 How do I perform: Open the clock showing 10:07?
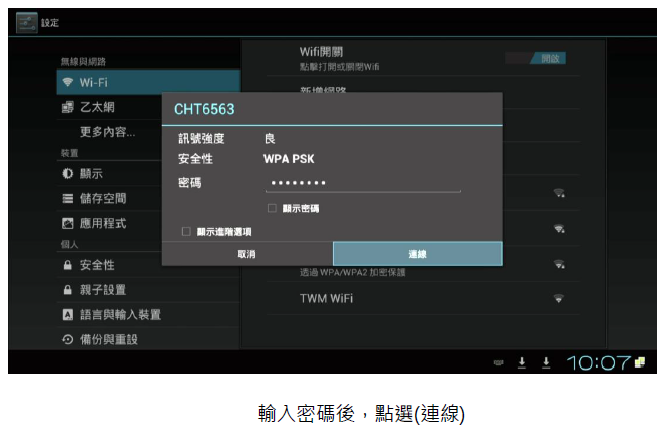600,363
